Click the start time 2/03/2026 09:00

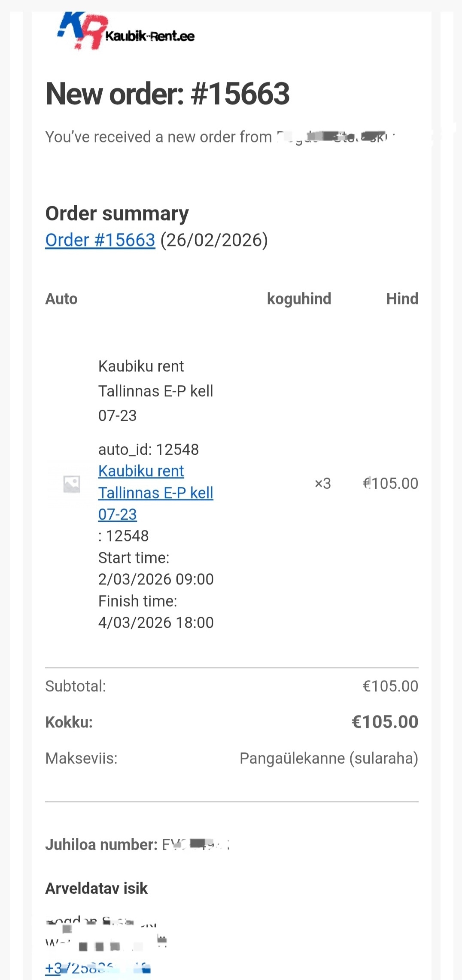point(156,579)
